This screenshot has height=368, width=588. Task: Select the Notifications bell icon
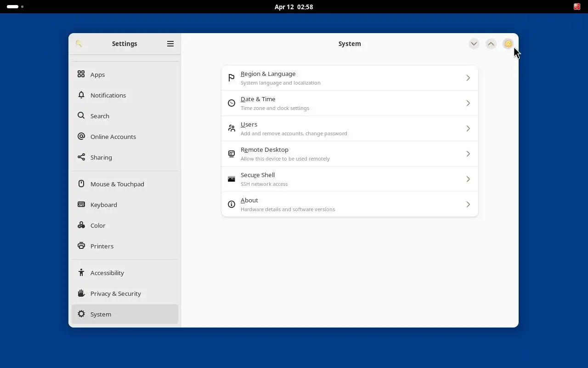(x=81, y=95)
